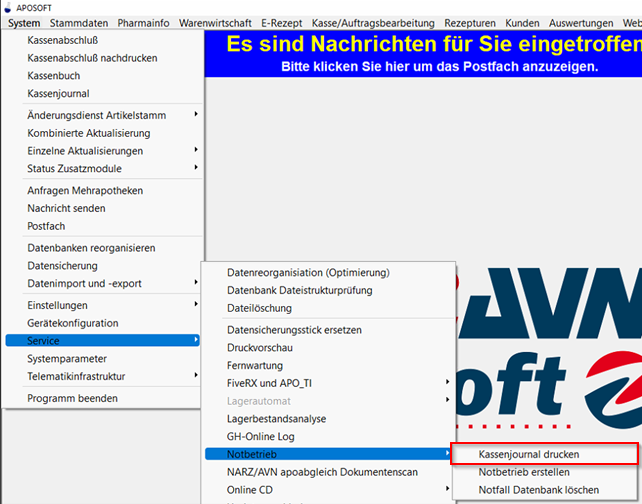Start Fernwartung

click(328, 366)
